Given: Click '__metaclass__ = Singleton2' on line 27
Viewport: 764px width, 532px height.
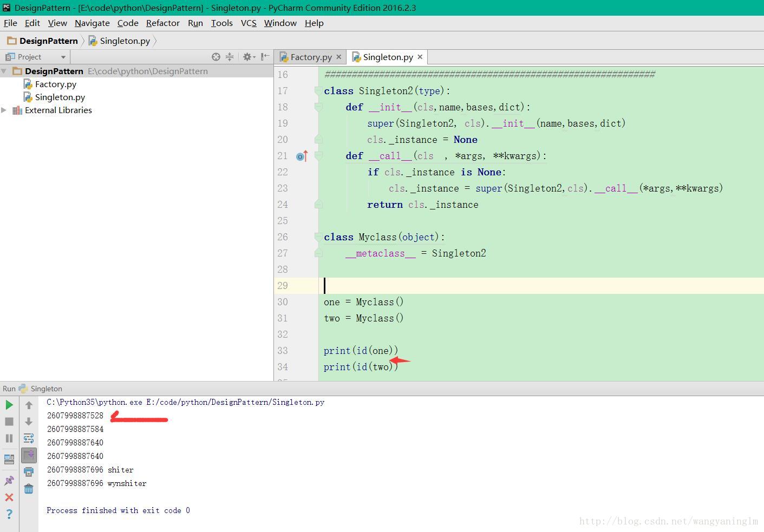Looking at the screenshot, I should [416, 253].
